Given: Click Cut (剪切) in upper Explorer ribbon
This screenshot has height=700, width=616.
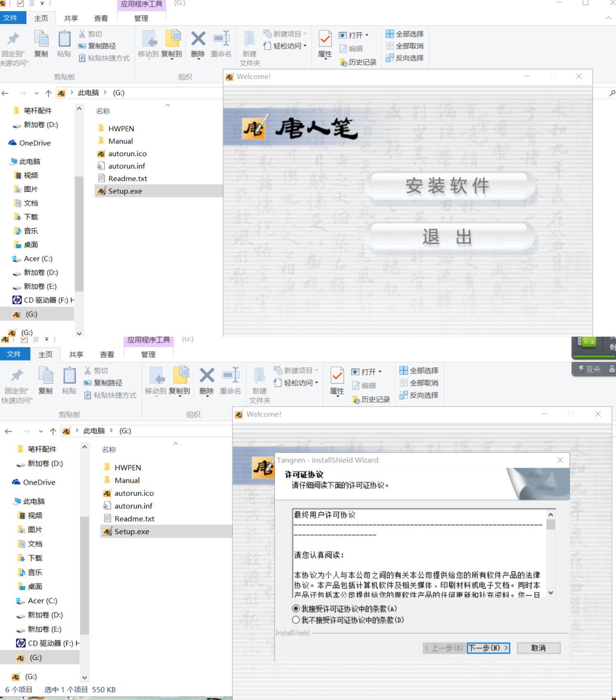Looking at the screenshot, I should tap(91, 34).
